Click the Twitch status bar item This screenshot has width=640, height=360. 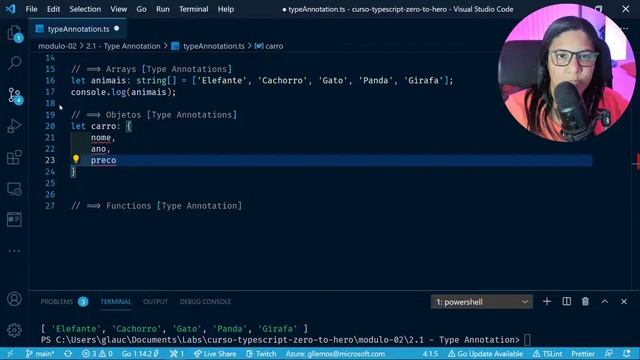[261, 354]
